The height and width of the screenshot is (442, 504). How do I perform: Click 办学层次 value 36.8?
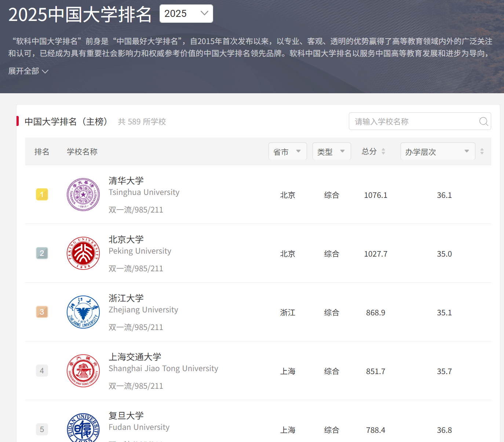pyautogui.click(x=444, y=430)
